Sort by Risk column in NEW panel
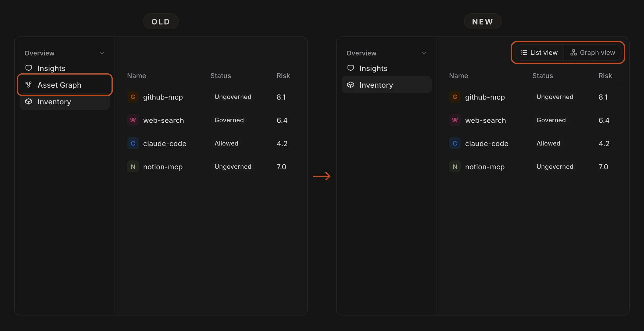Screen dimensions: 644x331 [x=605, y=76]
